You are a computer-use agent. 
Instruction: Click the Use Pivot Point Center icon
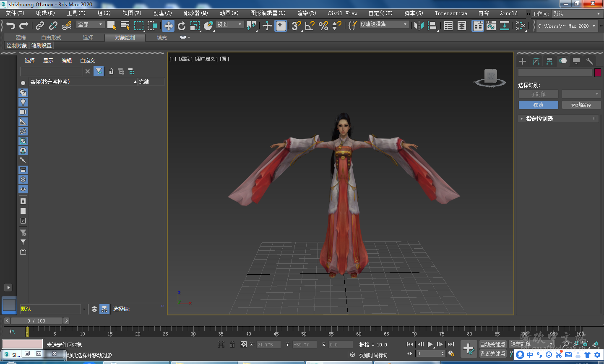[251, 26]
